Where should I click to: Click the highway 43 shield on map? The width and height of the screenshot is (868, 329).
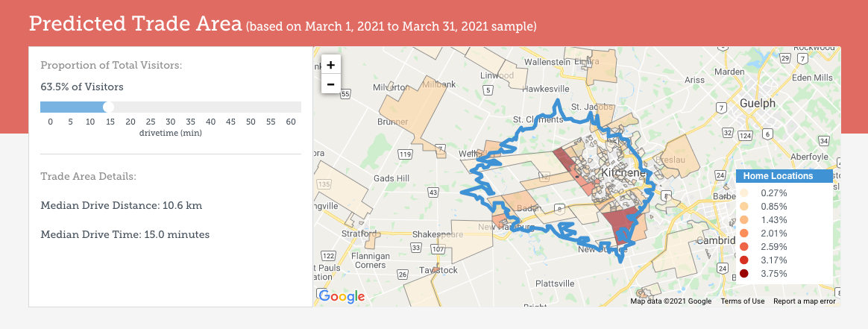[x=433, y=192]
